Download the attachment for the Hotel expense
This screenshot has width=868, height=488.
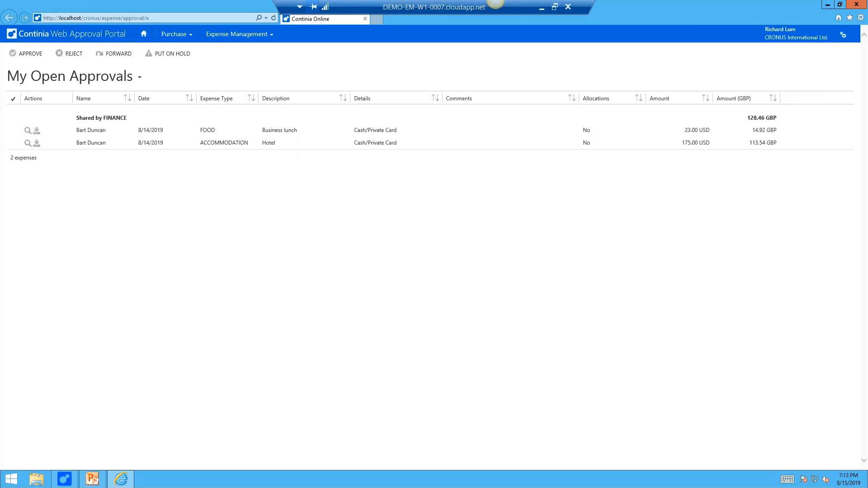click(37, 143)
